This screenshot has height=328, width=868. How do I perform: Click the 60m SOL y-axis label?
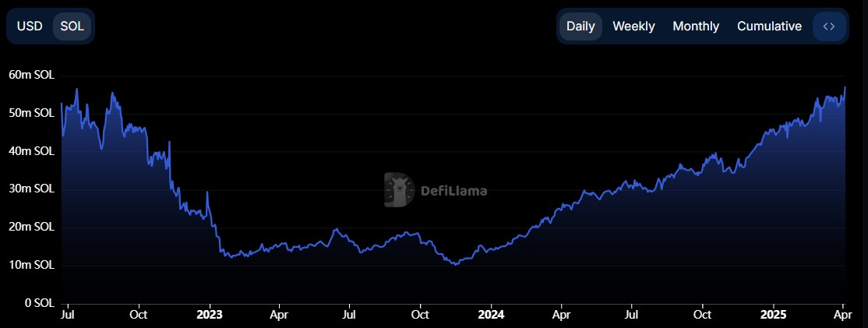(32, 76)
